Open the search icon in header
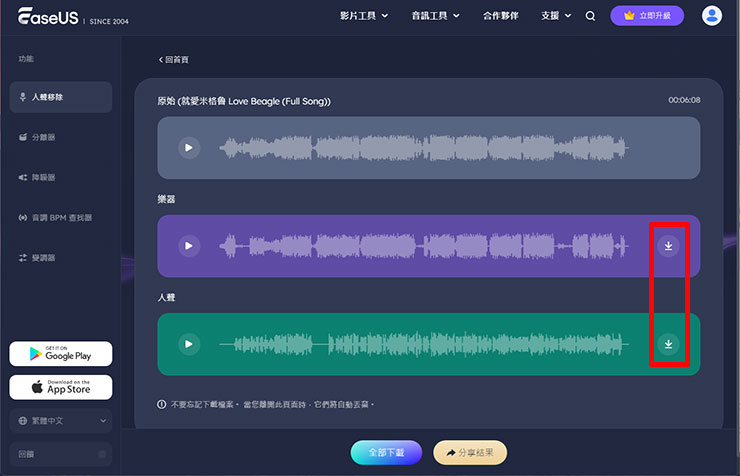The image size is (740, 476). (590, 16)
